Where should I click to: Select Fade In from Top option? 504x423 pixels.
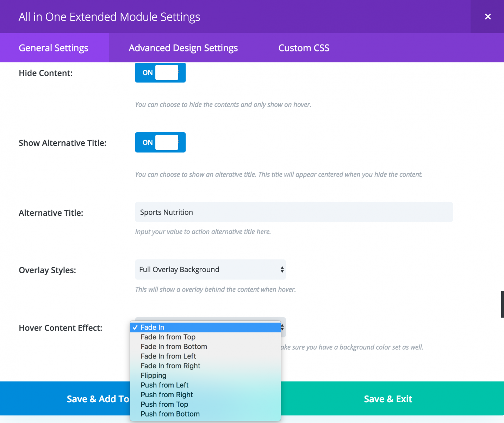[x=205, y=337]
